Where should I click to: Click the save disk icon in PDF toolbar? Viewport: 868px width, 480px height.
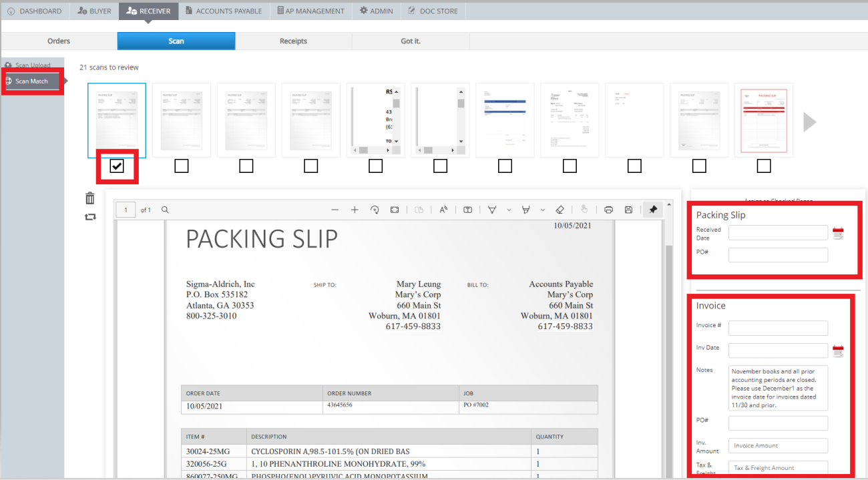tap(628, 210)
